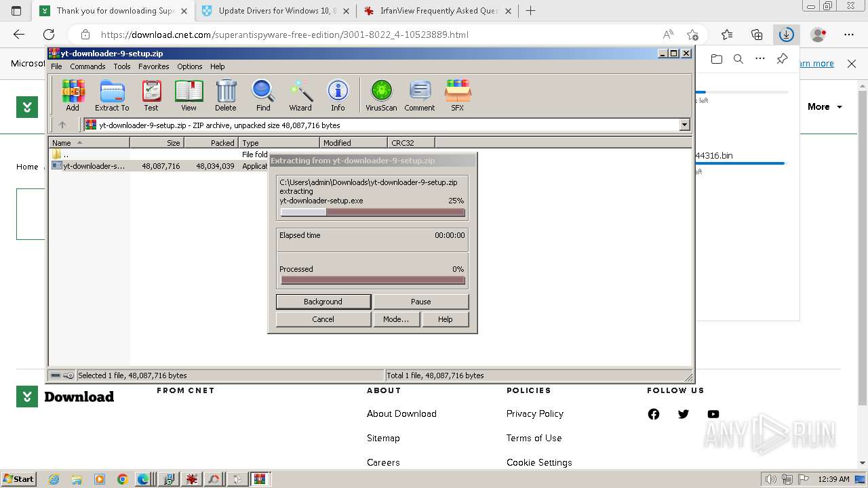Pin the Downloads panel
868x488 pixels.
click(782, 59)
